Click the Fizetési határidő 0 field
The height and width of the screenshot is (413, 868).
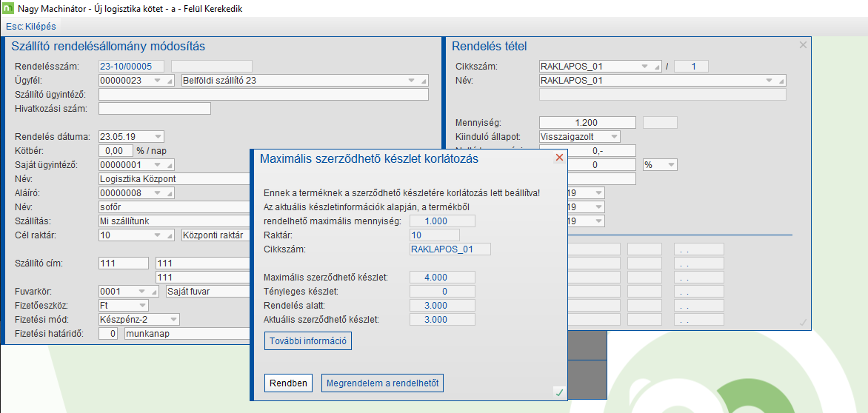pos(108,333)
